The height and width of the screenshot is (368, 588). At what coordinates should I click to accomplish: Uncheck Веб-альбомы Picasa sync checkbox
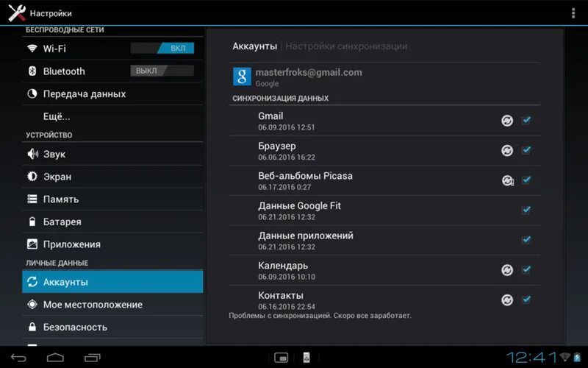(526, 180)
